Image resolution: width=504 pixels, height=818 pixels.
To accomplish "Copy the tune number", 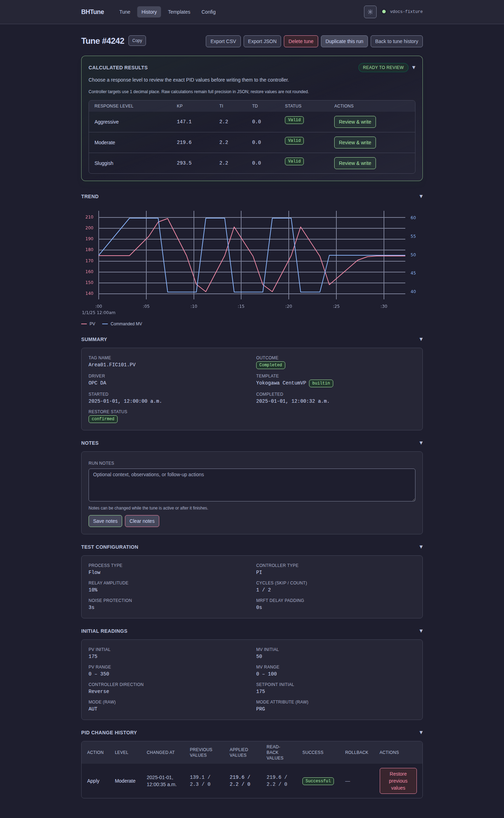I will pyautogui.click(x=137, y=41).
